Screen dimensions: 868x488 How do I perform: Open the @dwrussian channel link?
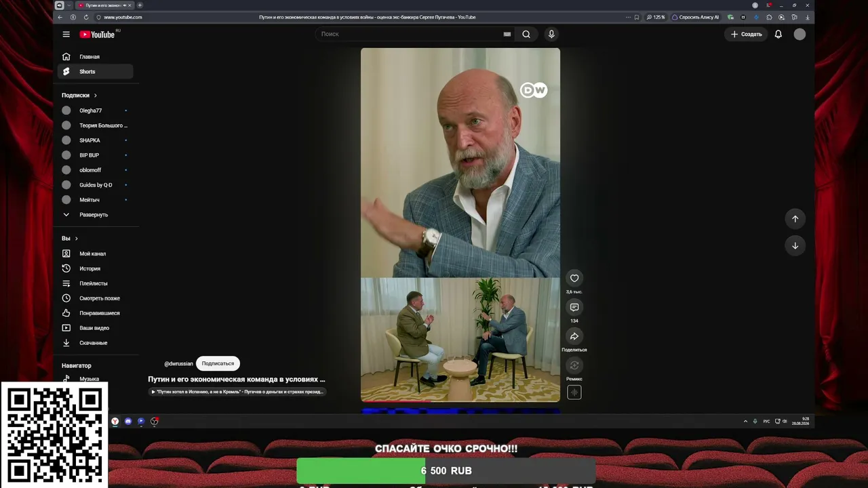point(178,364)
